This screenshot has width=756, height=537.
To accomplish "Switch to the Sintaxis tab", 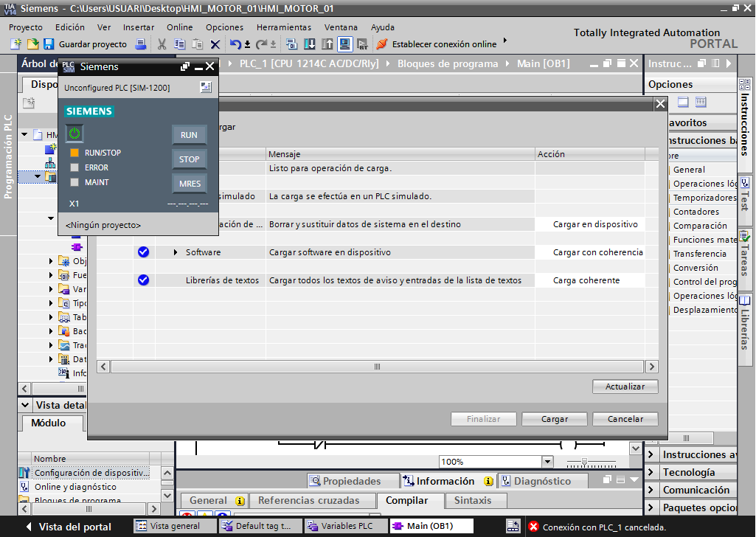I will pyautogui.click(x=472, y=500).
